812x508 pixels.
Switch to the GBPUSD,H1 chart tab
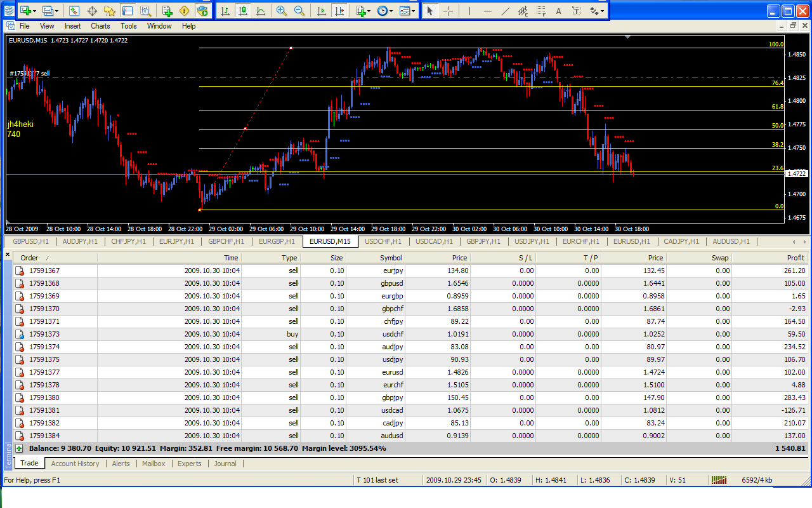(30, 241)
